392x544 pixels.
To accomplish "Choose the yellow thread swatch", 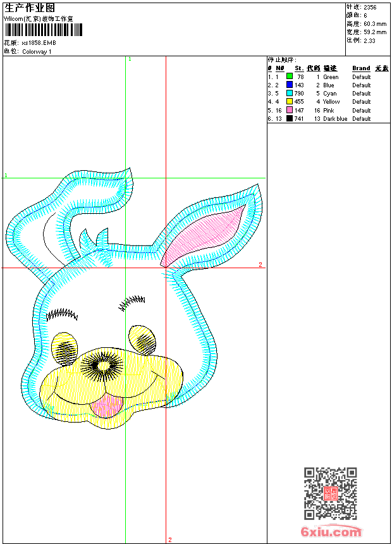I will tap(289, 101).
